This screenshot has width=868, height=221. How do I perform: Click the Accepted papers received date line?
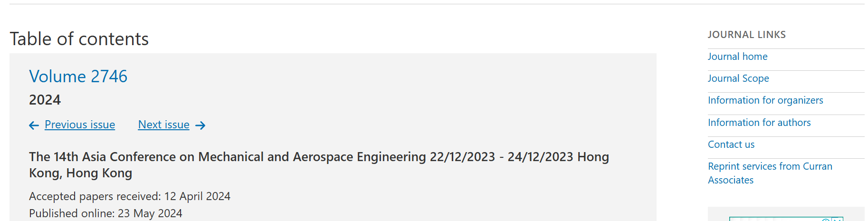[x=130, y=196]
